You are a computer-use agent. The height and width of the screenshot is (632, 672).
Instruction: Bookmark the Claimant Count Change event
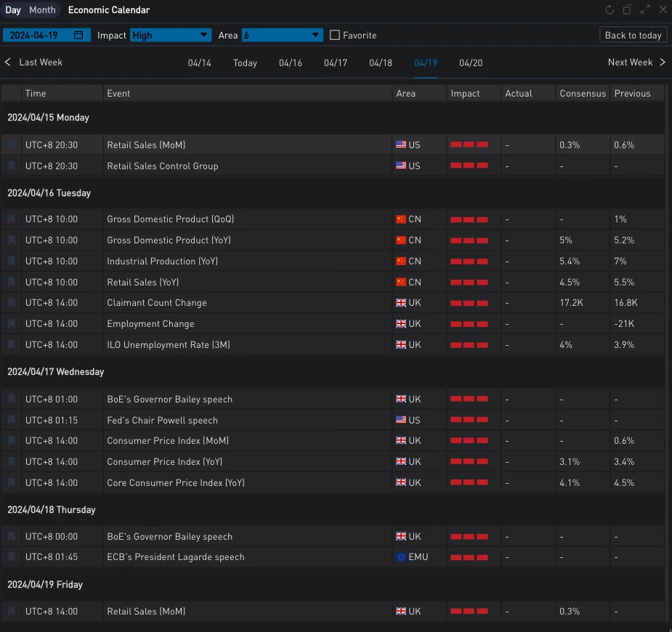(12, 303)
